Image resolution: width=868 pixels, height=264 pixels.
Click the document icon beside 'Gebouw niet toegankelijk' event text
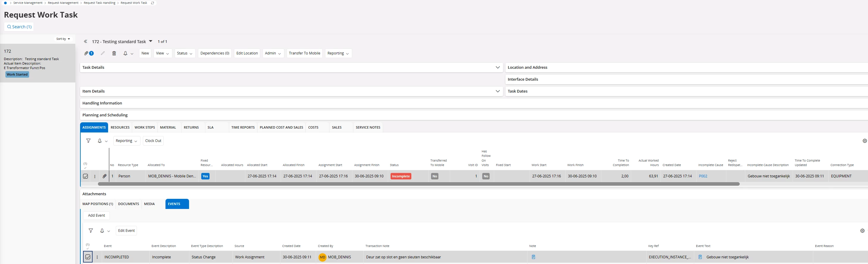pos(700,257)
